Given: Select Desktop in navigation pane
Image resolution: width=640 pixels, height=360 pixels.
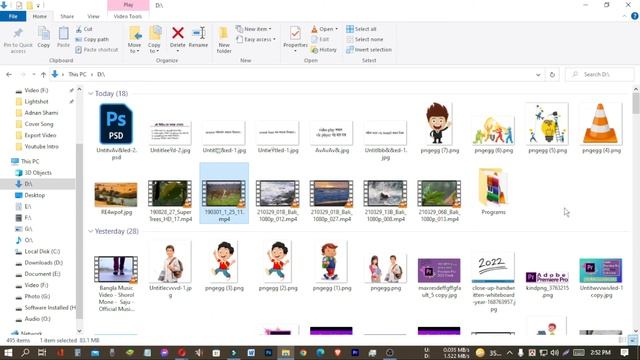Looking at the screenshot, I should click(x=34, y=195).
